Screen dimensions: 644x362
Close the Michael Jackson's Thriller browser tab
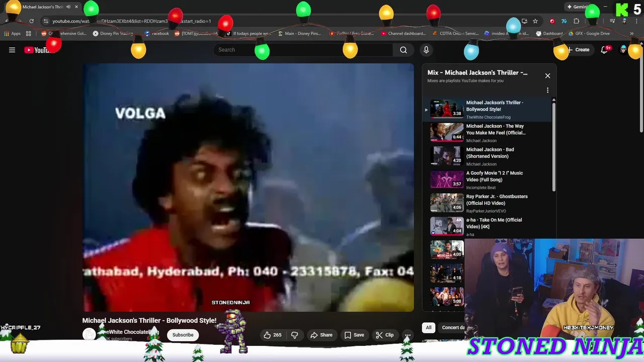76,7
